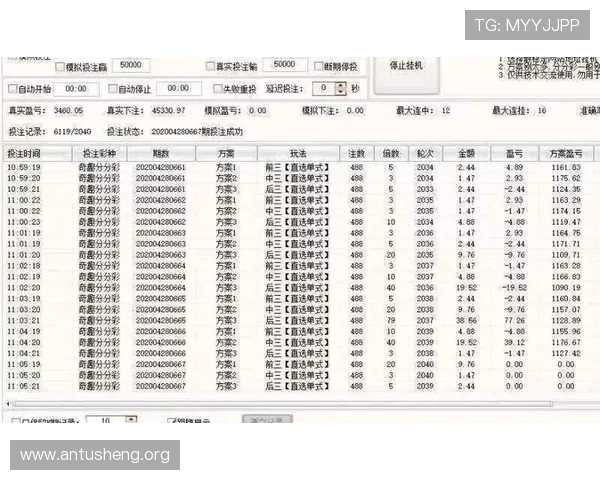Click the 最大连挂 value 16

tap(542, 111)
